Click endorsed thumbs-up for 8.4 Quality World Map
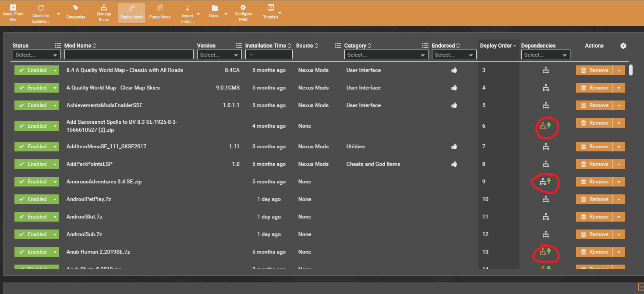 tap(454, 70)
